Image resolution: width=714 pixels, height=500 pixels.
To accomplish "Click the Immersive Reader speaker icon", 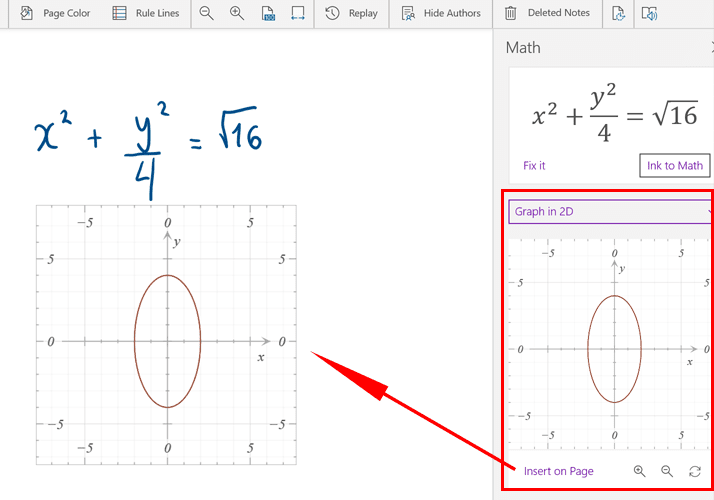I will 650,13.
